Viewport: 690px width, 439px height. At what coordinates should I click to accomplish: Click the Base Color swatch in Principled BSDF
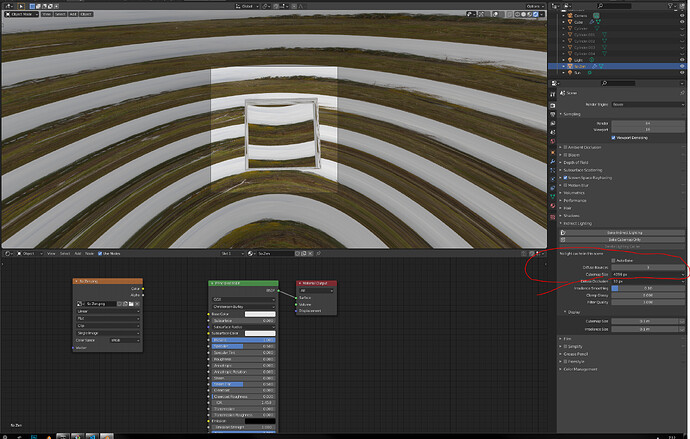pyautogui.click(x=260, y=314)
